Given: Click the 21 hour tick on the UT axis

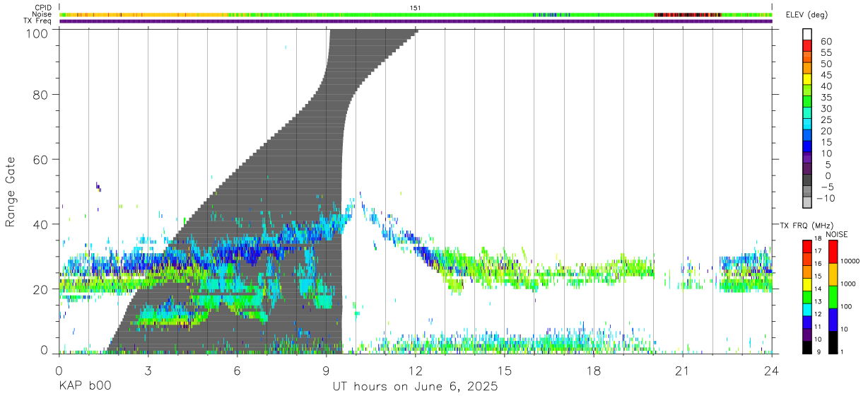Looking at the screenshot, I should [683, 370].
